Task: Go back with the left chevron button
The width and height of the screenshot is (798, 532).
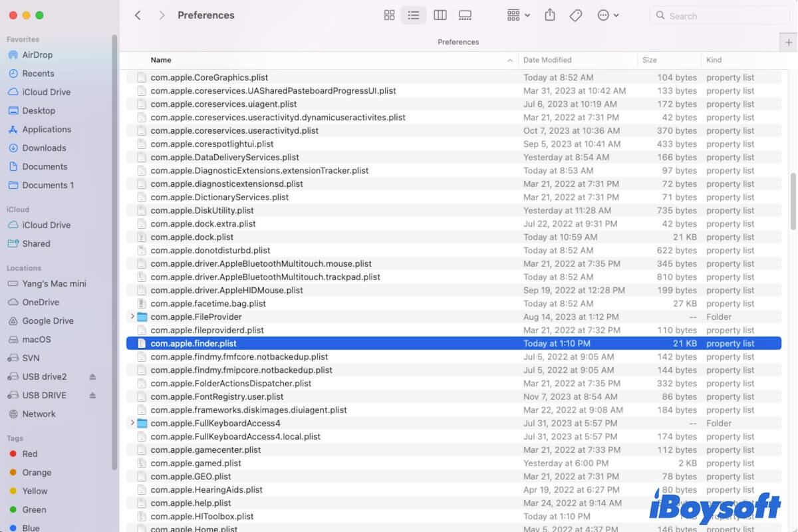Action: [138, 15]
